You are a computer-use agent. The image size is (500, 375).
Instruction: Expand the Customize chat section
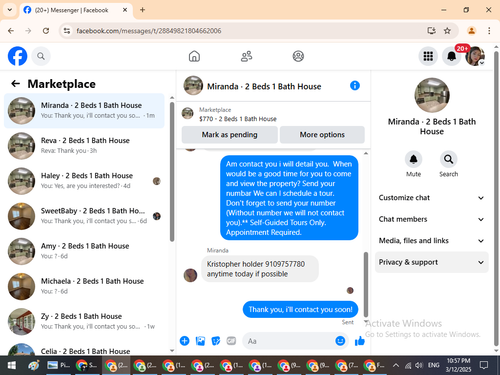(432, 198)
